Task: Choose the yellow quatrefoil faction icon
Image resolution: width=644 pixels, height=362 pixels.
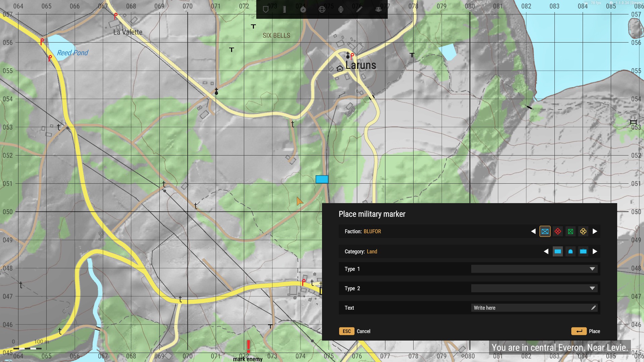Action: pyautogui.click(x=583, y=231)
